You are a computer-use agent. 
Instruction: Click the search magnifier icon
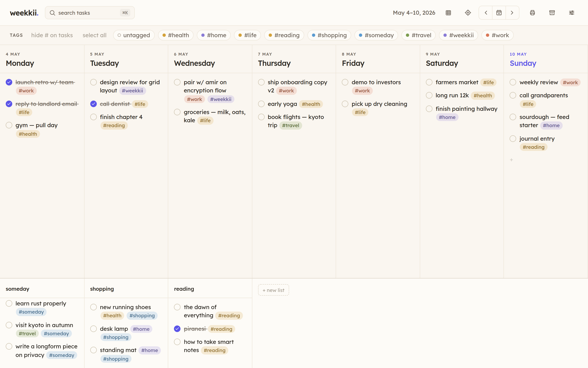click(x=52, y=13)
